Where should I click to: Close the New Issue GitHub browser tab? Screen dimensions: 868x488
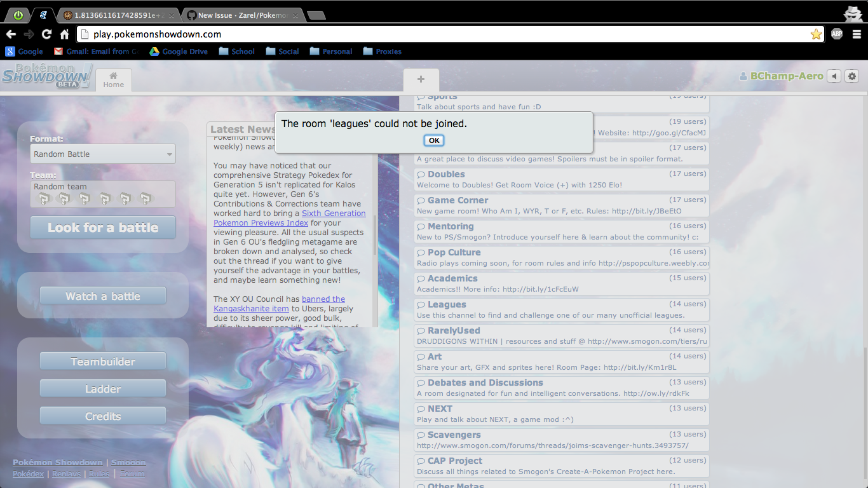(295, 15)
